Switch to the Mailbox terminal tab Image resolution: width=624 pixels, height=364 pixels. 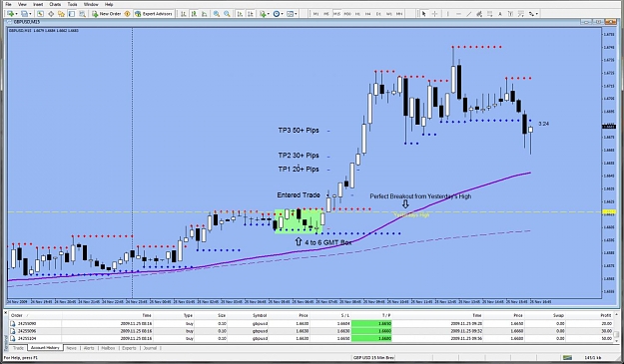(108, 348)
